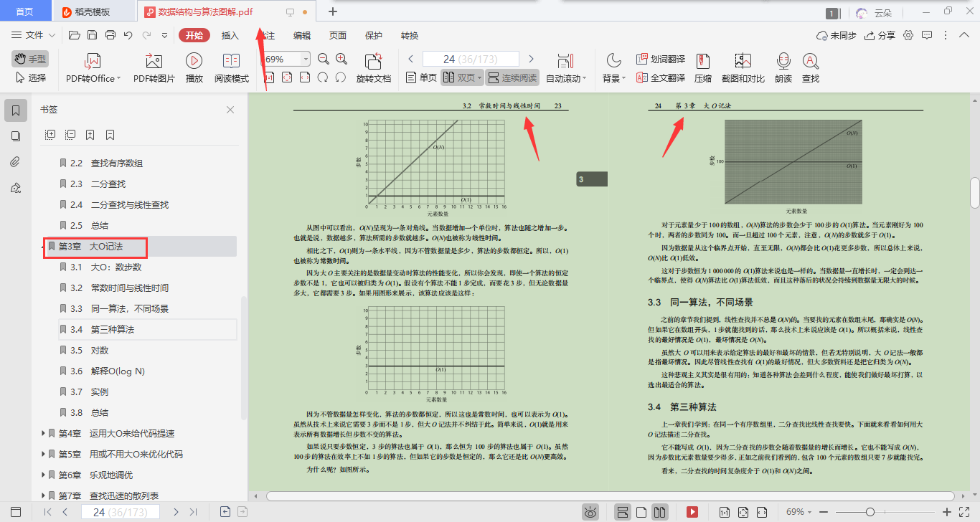Click the print icon in quick toolbar
Viewport: 980px width, 522px height.
point(110,35)
